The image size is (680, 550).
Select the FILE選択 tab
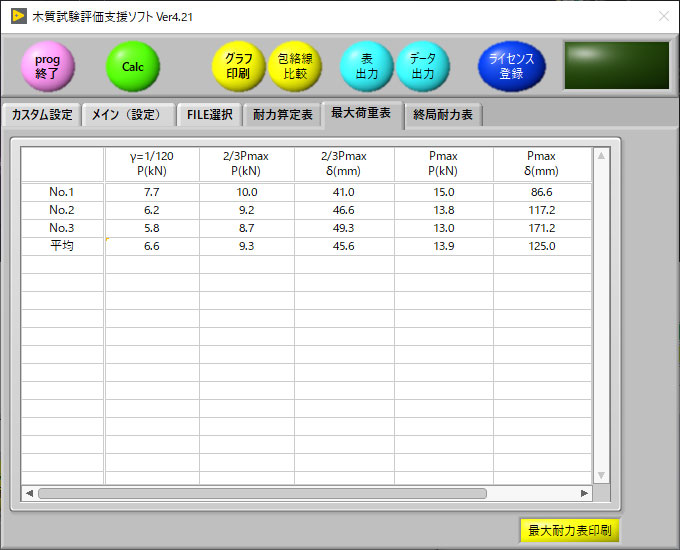[210, 115]
